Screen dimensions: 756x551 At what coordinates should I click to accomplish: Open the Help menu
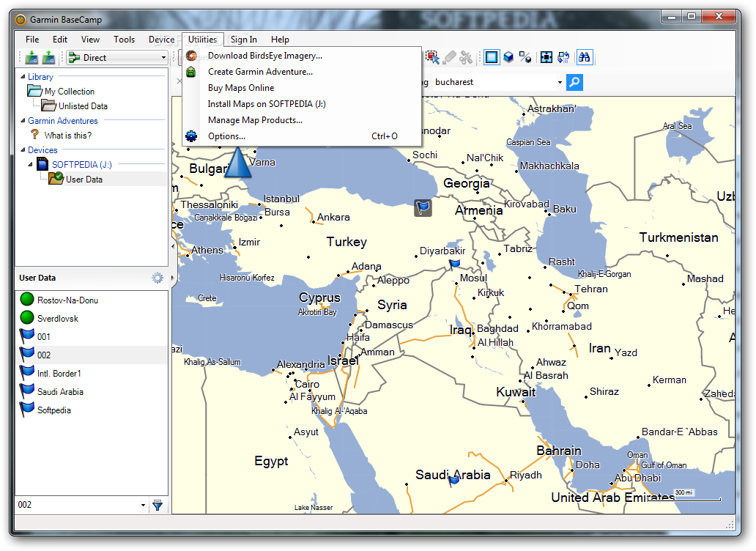(x=280, y=40)
